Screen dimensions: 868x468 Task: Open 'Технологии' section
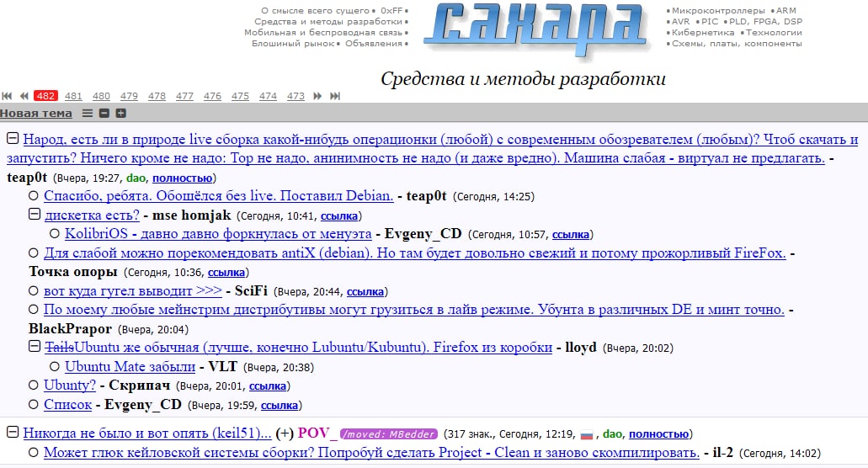pos(774,33)
